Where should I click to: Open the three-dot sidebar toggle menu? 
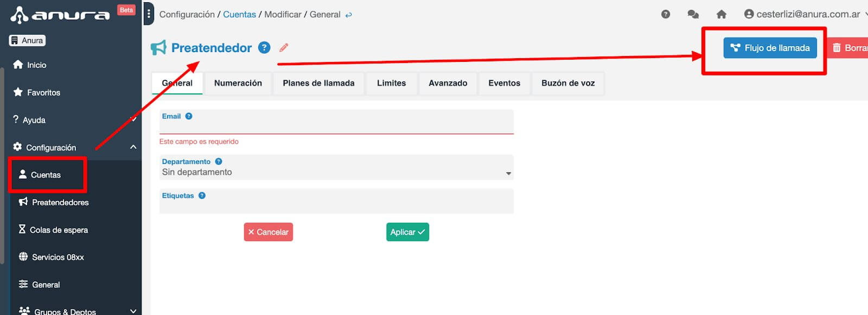[x=149, y=14]
